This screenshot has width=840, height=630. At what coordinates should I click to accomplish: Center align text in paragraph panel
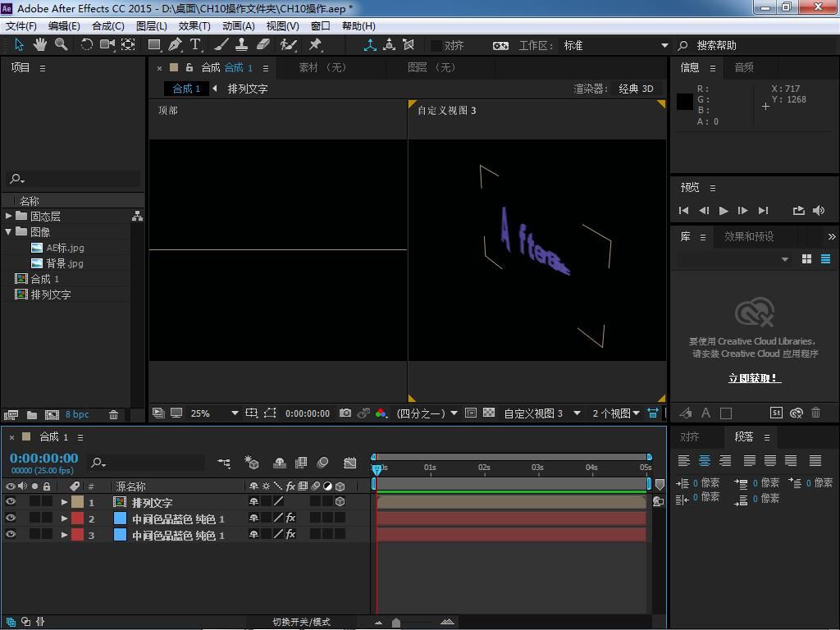click(x=705, y=460)
